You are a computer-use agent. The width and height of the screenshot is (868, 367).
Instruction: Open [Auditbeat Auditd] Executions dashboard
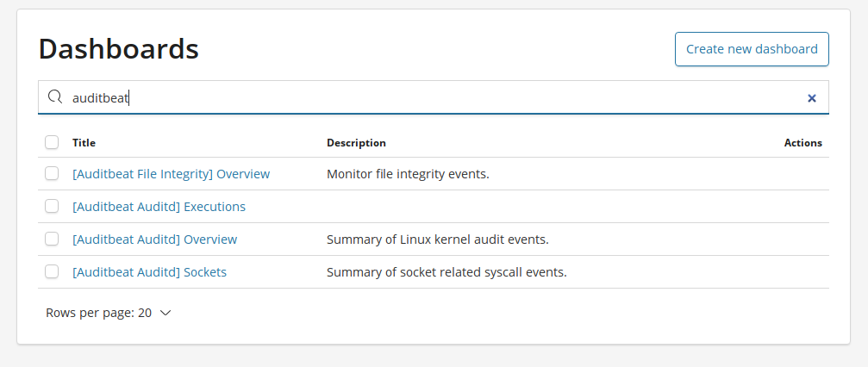(159, 207)
